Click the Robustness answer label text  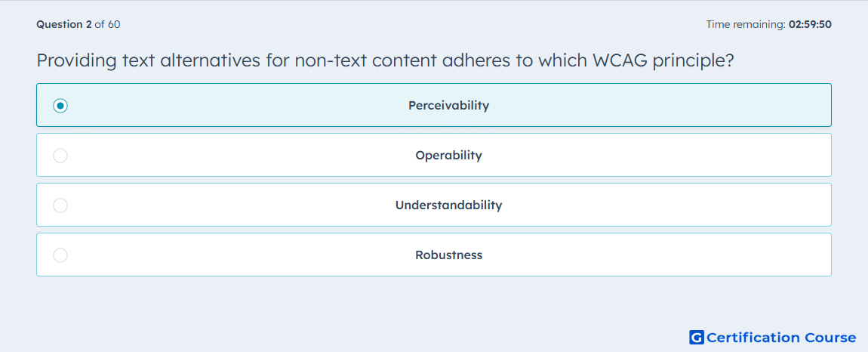(x=449, y=255)
